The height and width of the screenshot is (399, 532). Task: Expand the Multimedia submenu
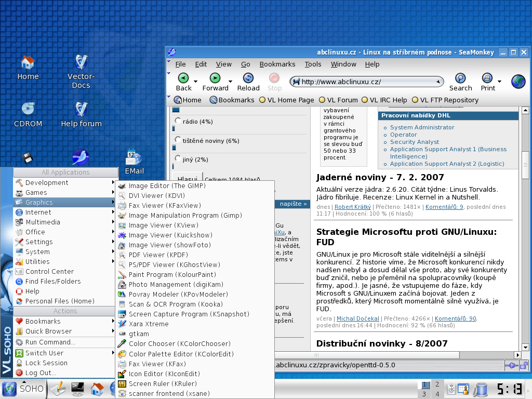pos(65,222)
